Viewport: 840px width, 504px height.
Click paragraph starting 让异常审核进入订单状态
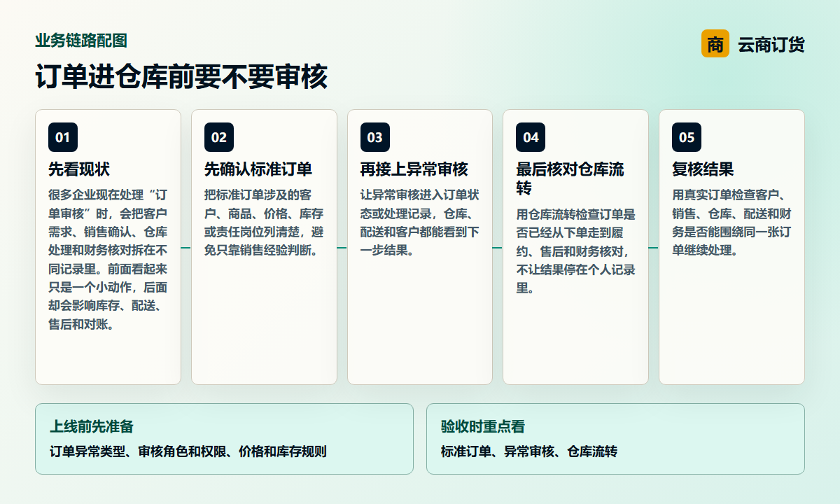(420, 223)
